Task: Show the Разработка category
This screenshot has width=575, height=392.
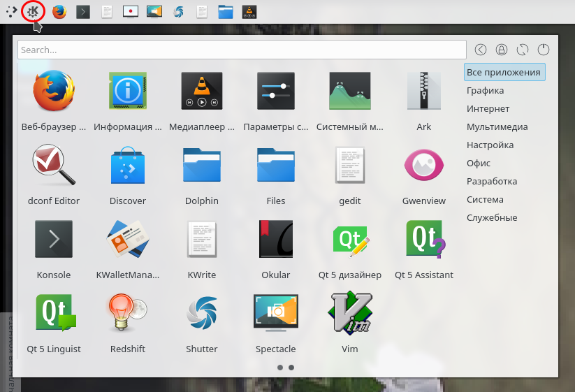Action: pos(492,181)
